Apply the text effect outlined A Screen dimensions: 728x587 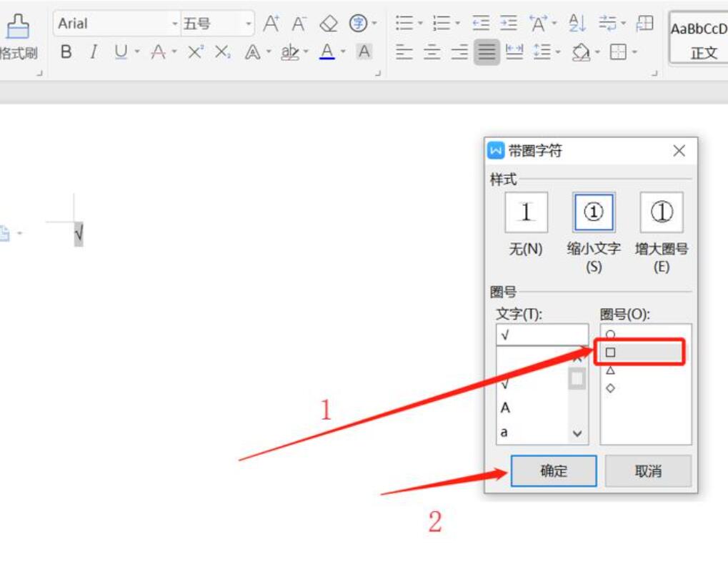pyautogui.click(x=252, y=51)
